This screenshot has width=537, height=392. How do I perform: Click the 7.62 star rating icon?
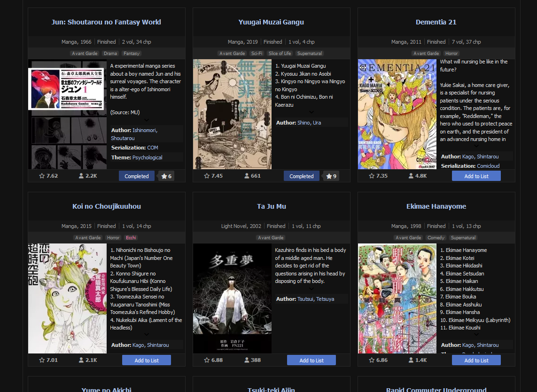(42, 176)
